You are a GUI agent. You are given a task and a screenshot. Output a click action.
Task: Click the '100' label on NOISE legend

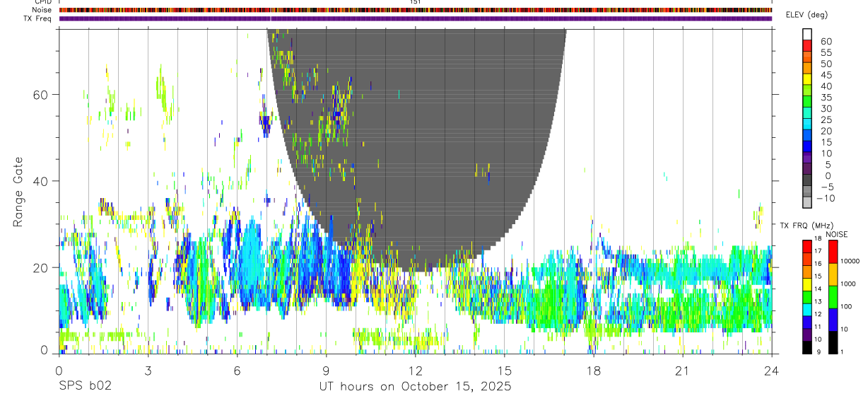click(x=845, y=306)
